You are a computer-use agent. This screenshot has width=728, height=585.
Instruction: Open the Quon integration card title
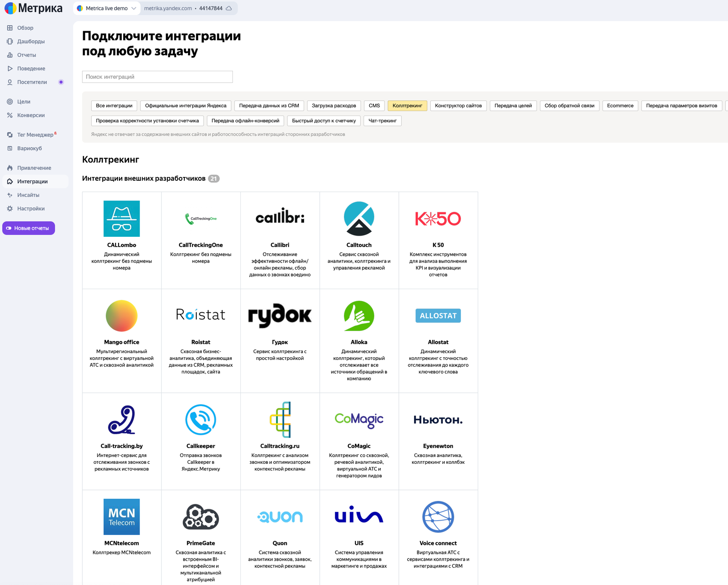[280, 543]
